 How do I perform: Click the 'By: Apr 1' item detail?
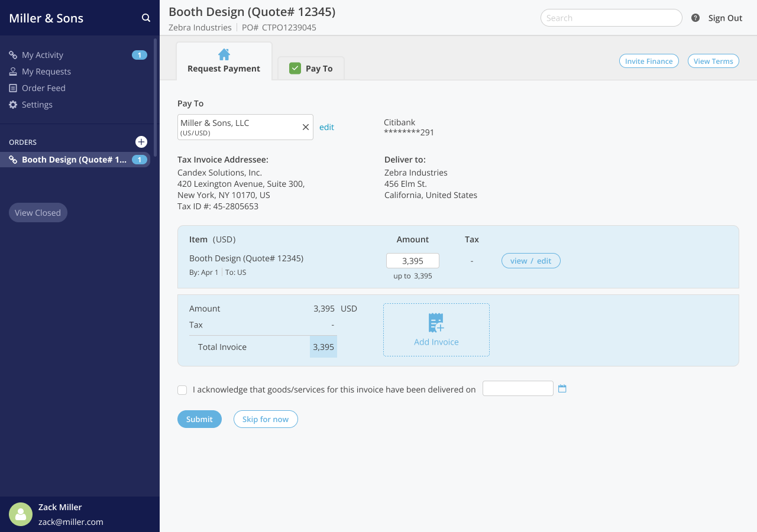click(204, 273)
